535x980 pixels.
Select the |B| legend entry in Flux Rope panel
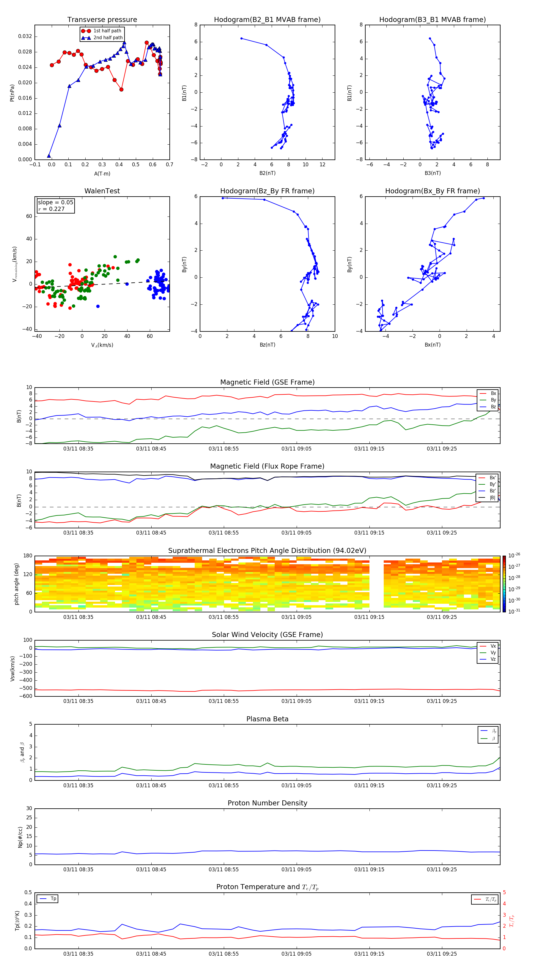pos(487,498)
